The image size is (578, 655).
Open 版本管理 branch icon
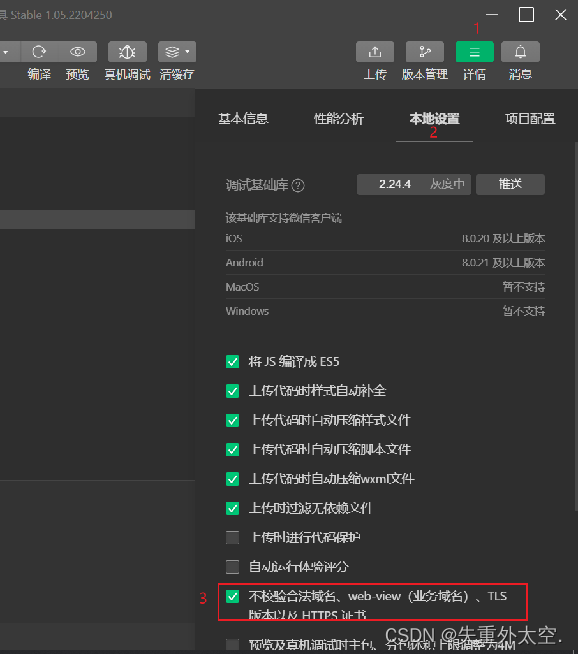point(425,52)
